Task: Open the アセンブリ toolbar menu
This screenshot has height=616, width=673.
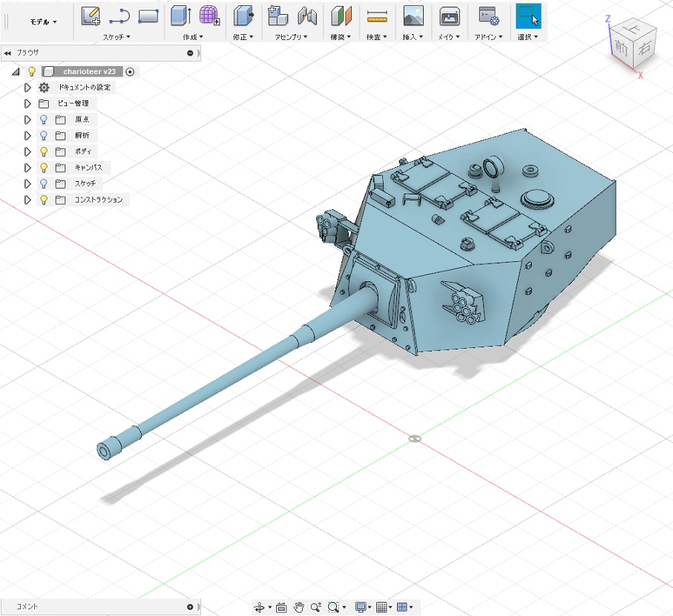Action: (x=292, y=37)
